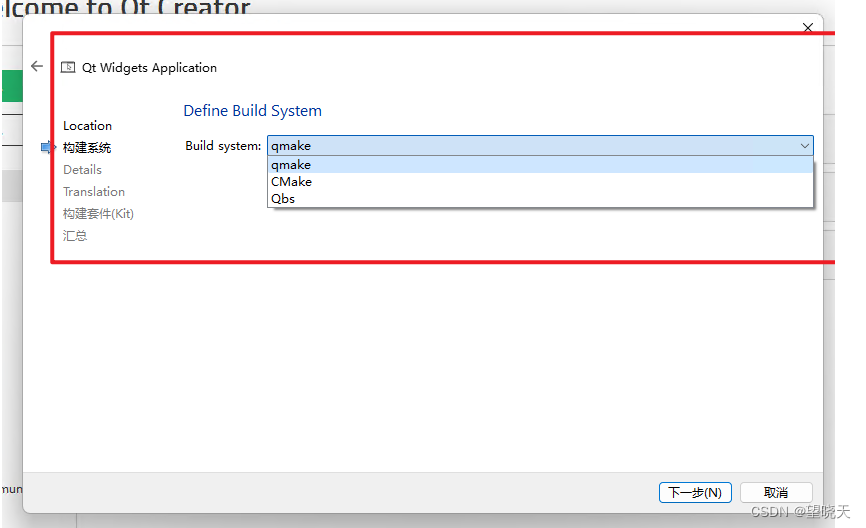Choose qmake from the dropdown list

[x=540, y=165]
